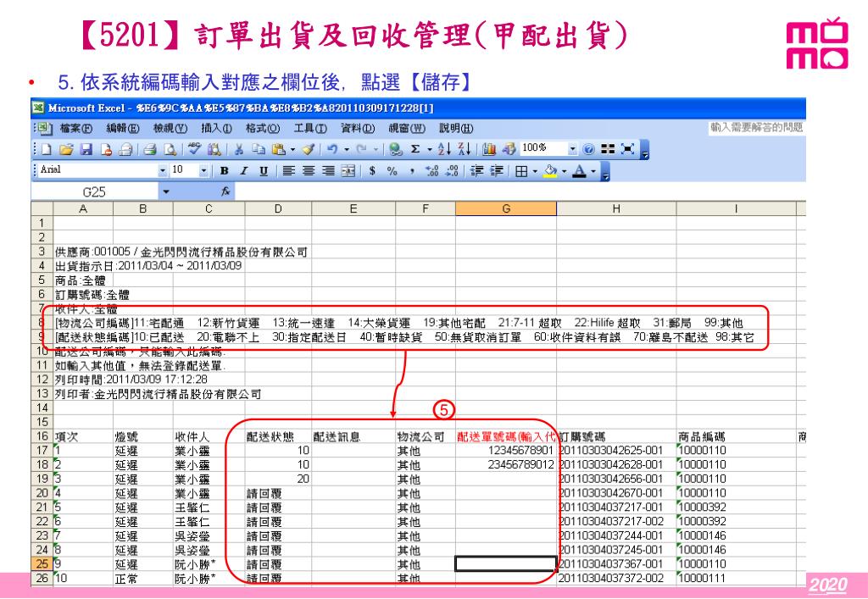Open Print Preview from the toolbar
This screenshot has height=599, width=868.
tap(170, 149)
